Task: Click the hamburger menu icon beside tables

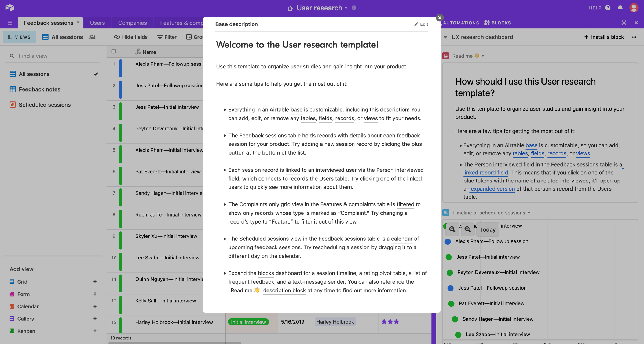Action: pos(10,23)
